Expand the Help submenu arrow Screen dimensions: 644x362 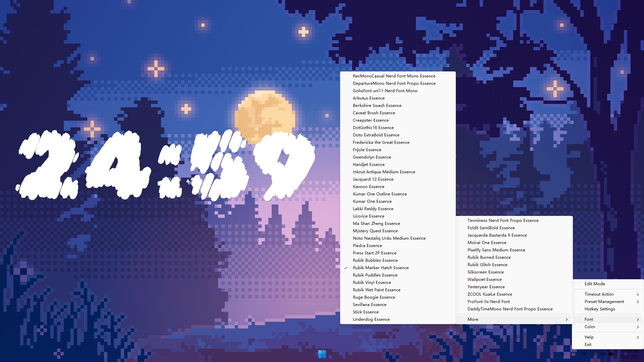tap(638, 337)
